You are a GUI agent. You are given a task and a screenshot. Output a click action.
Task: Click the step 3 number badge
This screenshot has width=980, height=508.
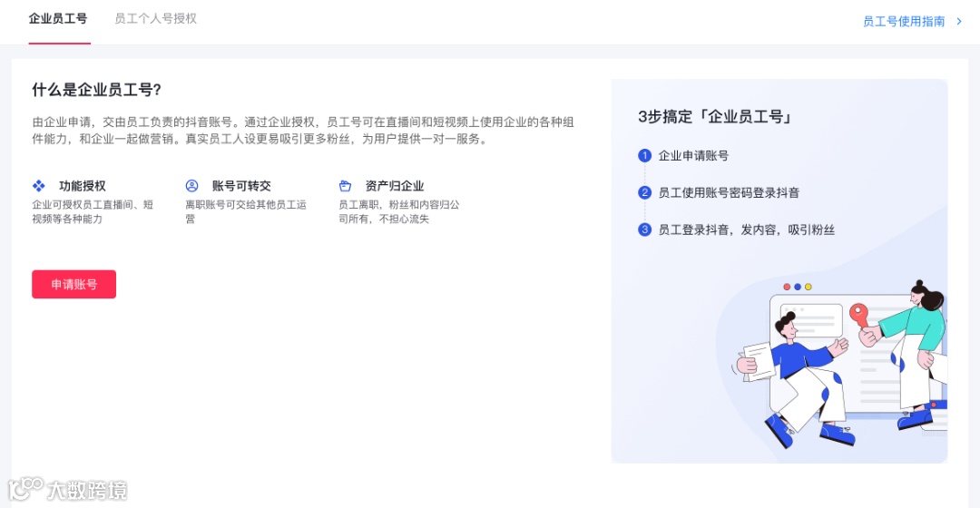(644, 230)
